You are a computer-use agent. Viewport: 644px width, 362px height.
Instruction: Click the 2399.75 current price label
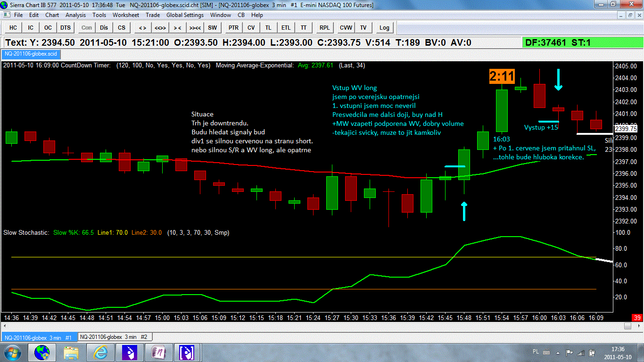pos(626,129)
